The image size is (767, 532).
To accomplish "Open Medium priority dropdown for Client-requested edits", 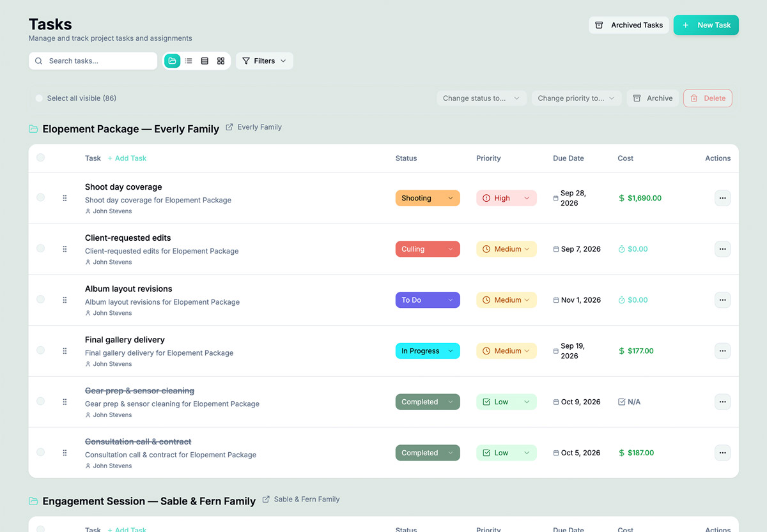I will pyautogui.click(x=506, y=249).
